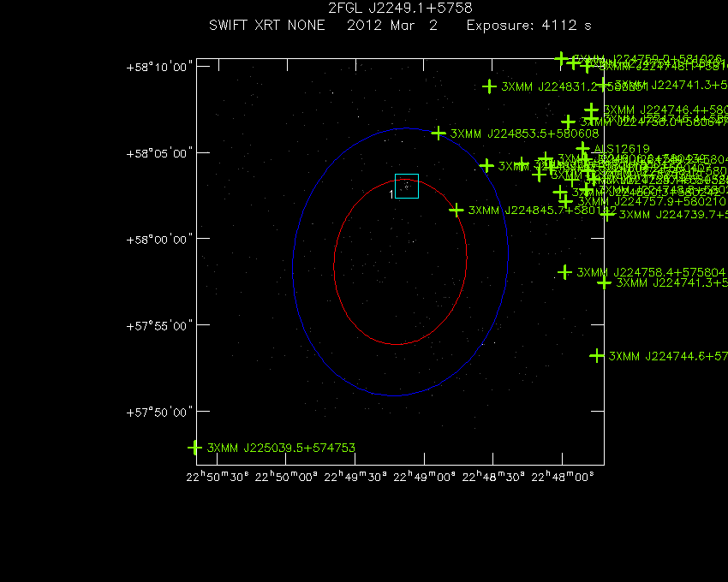
Task: Click the 3XMM J225039.5+574753 label
Action: (x=281, y=448)
